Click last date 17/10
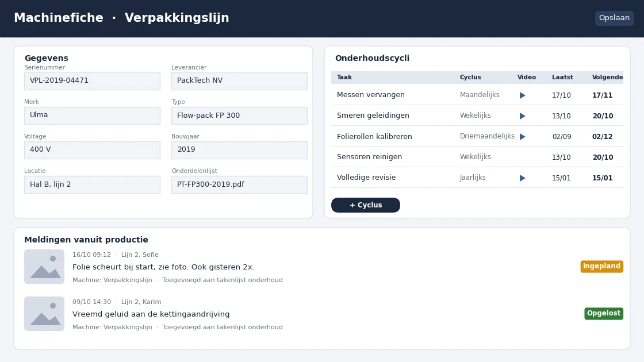The height and width of the screenshot is (362, 644). (561, 95)
